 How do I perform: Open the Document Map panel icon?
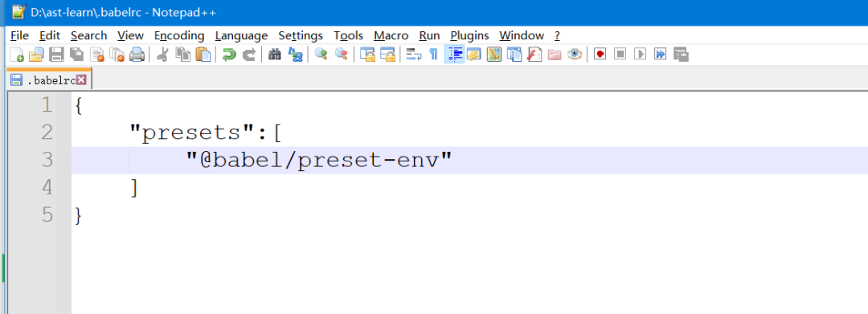pyautogui.click(x=493, y=54)
